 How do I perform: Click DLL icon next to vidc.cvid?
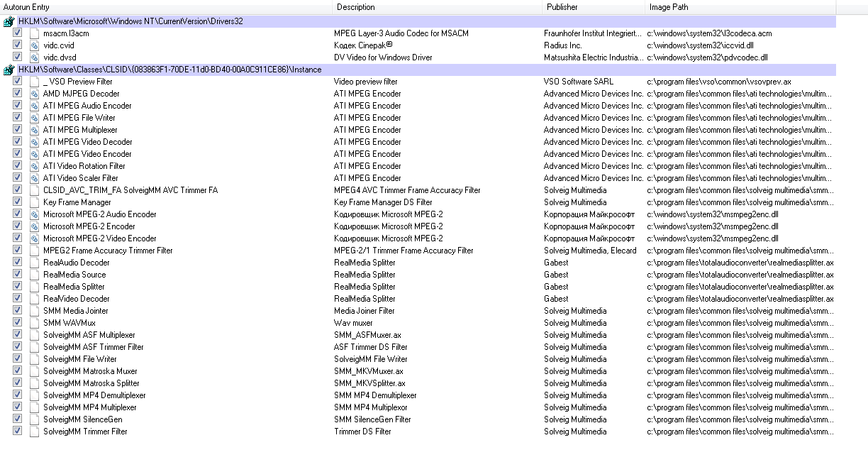coord(34,45)
